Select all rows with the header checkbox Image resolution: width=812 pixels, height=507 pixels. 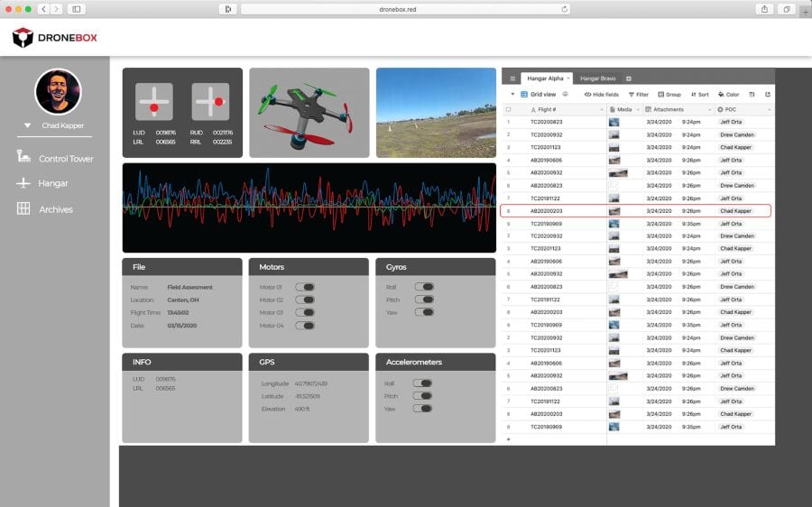pos(508,109)
